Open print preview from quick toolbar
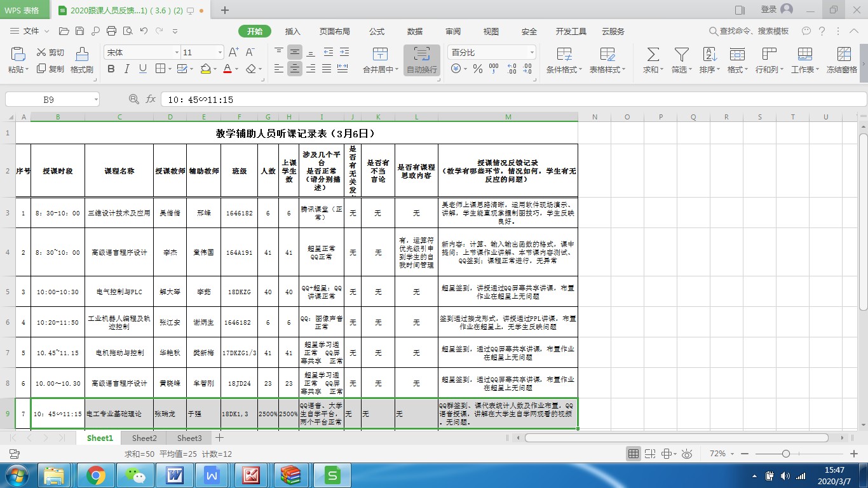 128,31
